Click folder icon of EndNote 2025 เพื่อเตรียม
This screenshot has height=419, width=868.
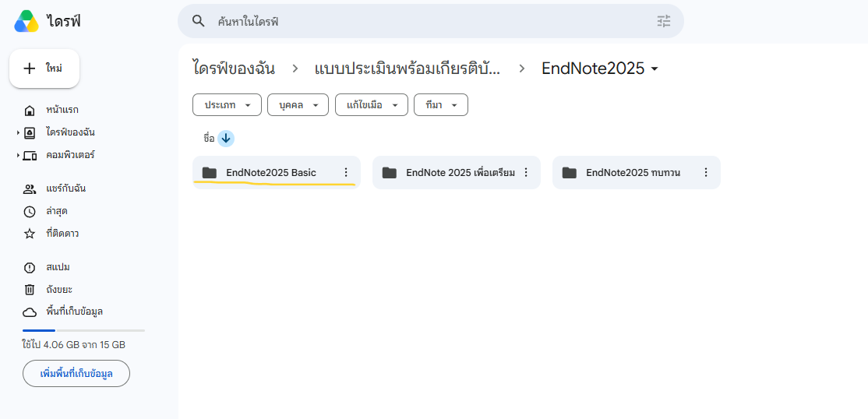click(390, 173)
